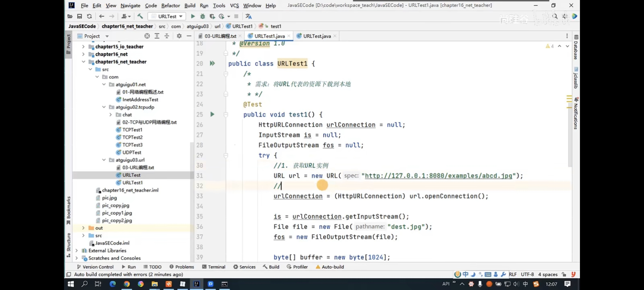The image size is (644, 290).
Task: Open the Terminal tool window
Action: point(214,267)
